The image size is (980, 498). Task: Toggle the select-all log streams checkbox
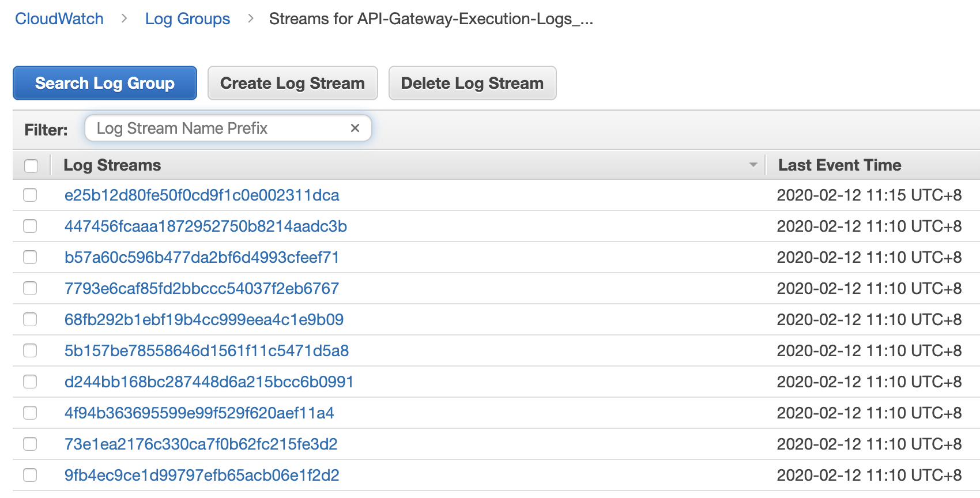coord(31,166)
